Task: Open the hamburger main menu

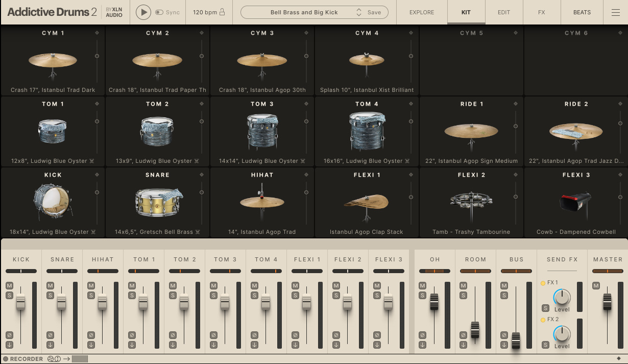Action: [x=615, y=12]
